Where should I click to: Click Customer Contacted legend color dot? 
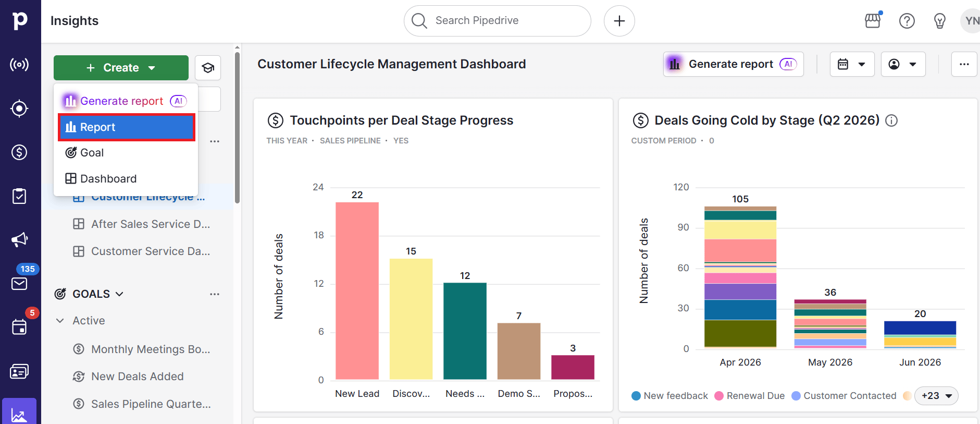pyautogui.click(x=796, y=396)
